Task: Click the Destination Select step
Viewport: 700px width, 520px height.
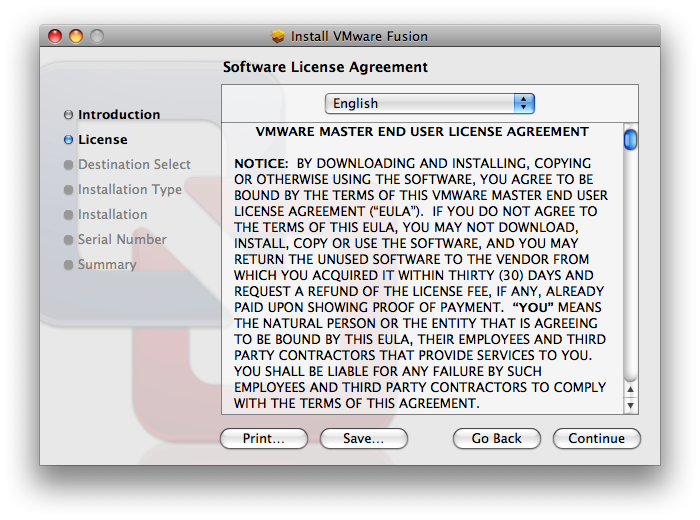Action: point(134,165)
